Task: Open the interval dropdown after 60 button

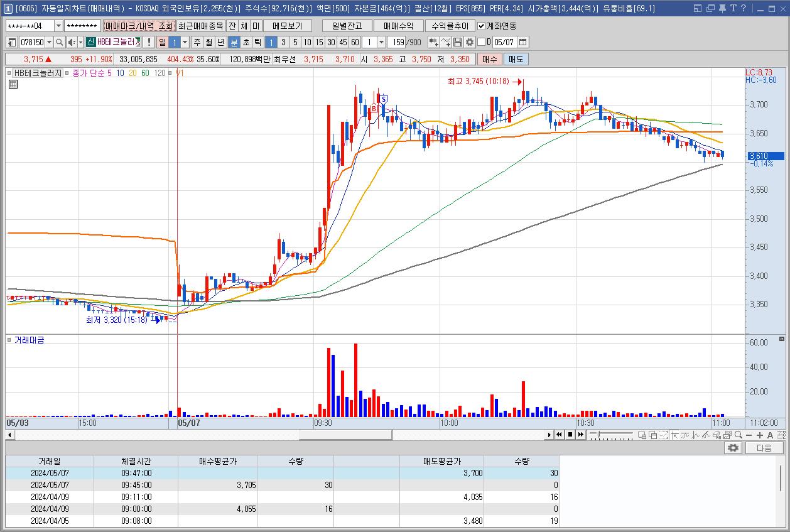Action: click(x=381, y=42)
